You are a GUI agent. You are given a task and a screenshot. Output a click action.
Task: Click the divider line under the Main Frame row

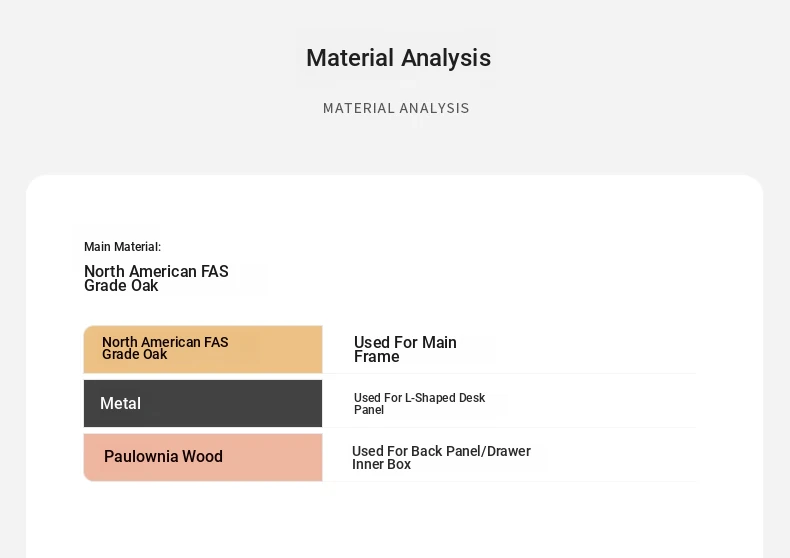(x=509, y=374)
